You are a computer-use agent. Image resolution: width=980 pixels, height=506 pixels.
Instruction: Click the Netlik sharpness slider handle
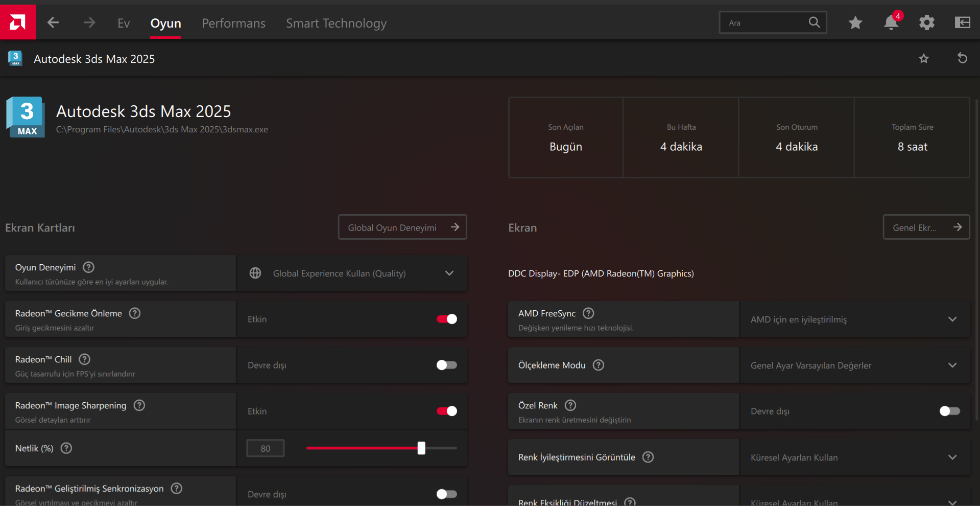coord(421,448)
